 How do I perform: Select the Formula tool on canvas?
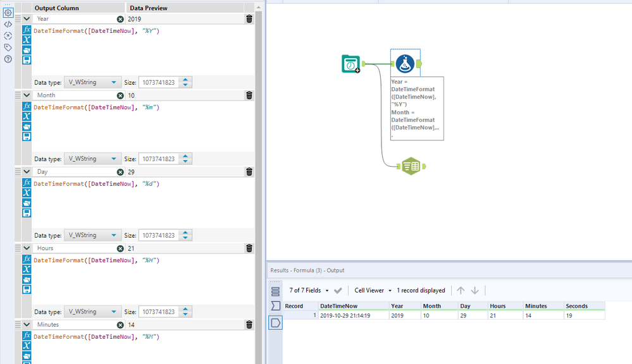tap(405, 64)
